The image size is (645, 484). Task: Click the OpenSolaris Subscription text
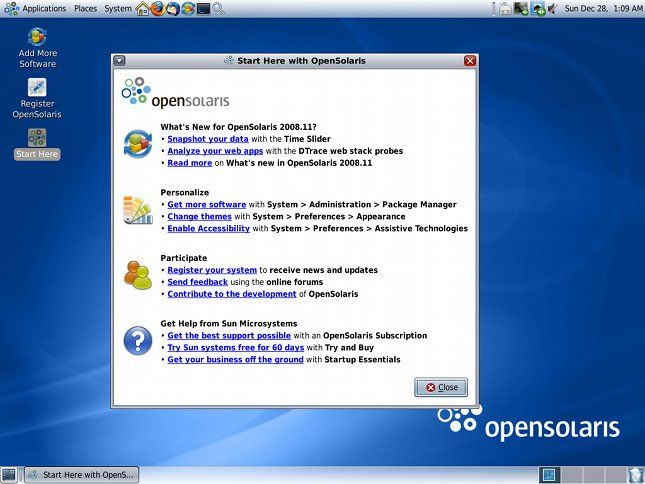375,336
